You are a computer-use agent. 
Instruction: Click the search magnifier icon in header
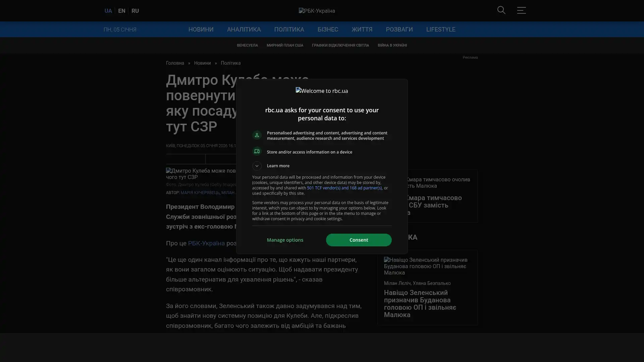click(501, 10)
